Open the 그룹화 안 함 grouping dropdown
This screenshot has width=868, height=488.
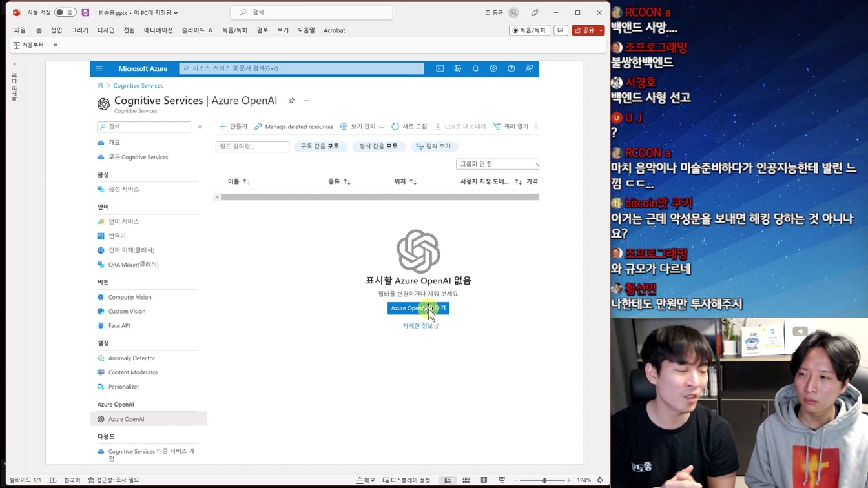pos(497,164)
